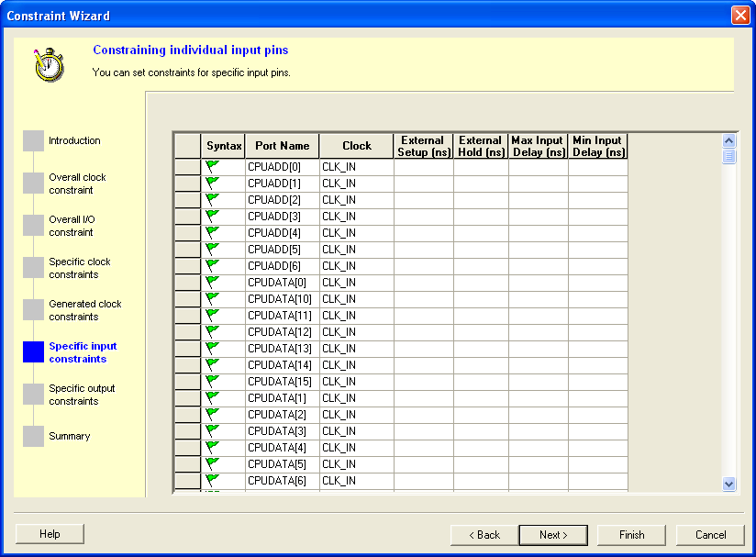
Task: Click the green syntax flag for CPUDATA[4]
Action: coord(212,447)
